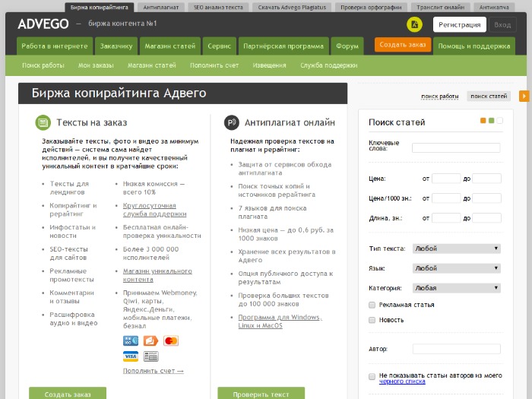Image resolution: width=532 pixels, height=399 pixels.
Task: Click the Вход button
Action: coord(502,24)
